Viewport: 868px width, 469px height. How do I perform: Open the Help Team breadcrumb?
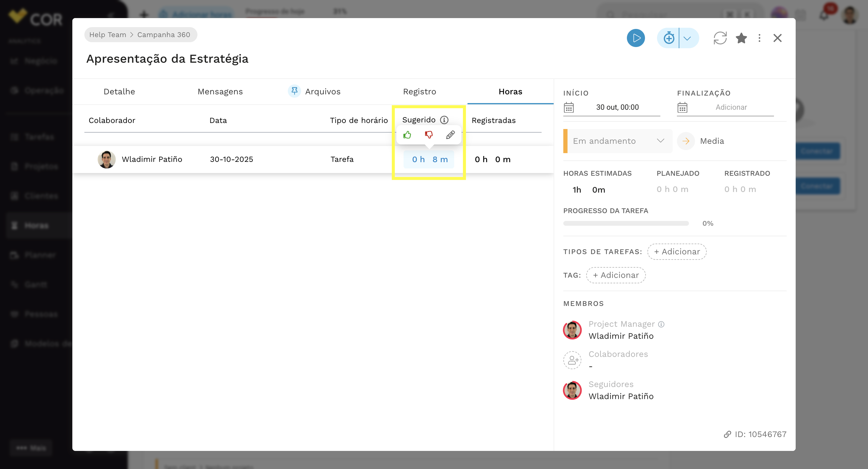tap(108, 35)
